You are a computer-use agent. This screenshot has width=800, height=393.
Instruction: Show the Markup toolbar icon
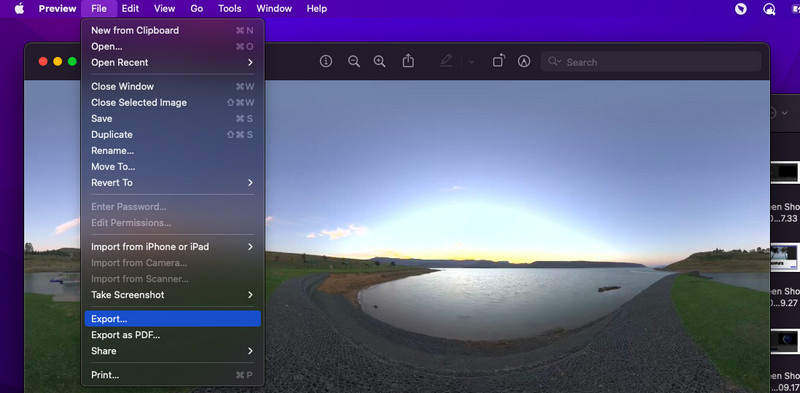point(523,62)
